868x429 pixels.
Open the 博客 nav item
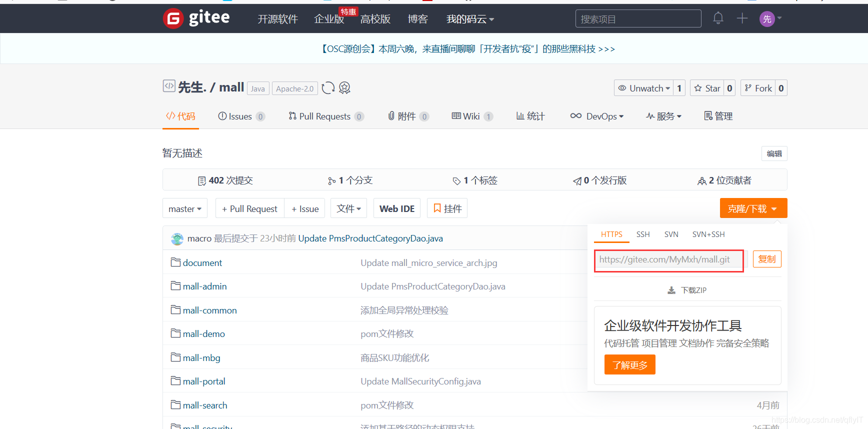coord(418,19)
